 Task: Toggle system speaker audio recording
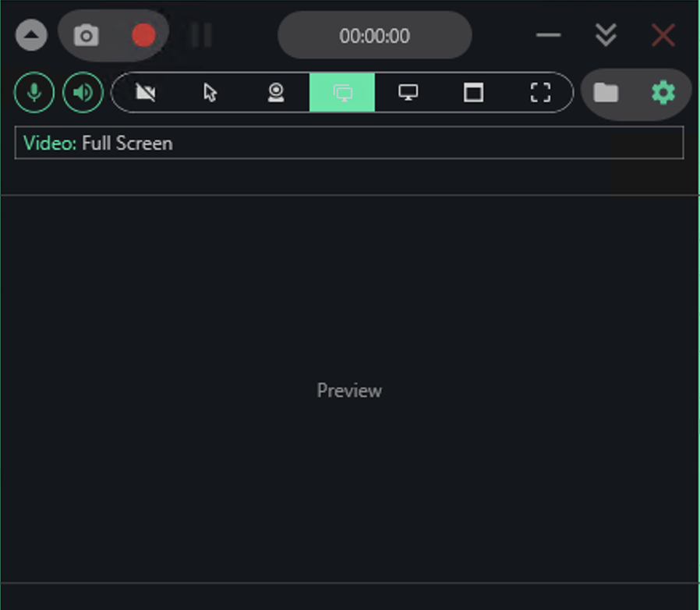83,93
